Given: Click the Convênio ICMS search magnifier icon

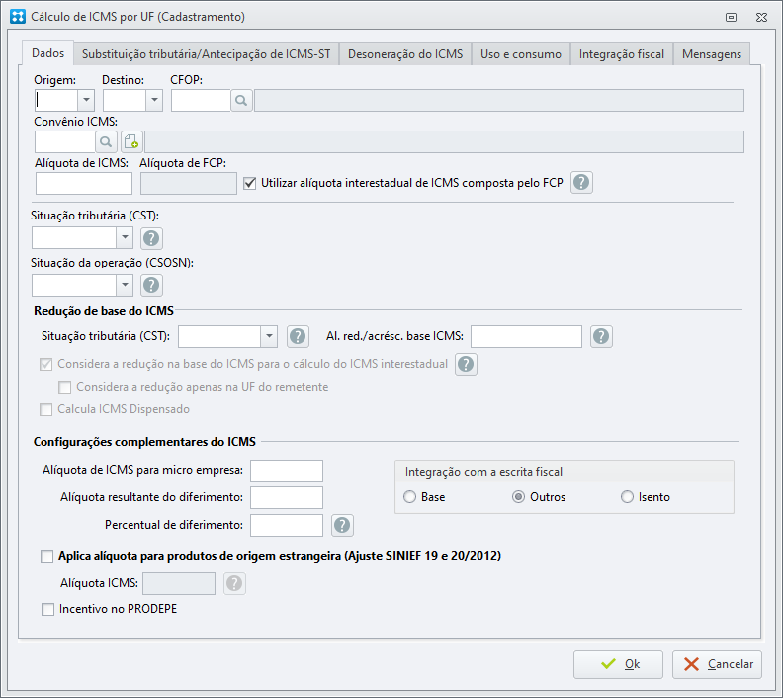Looking at the screenshot, I should click(106, 142).
